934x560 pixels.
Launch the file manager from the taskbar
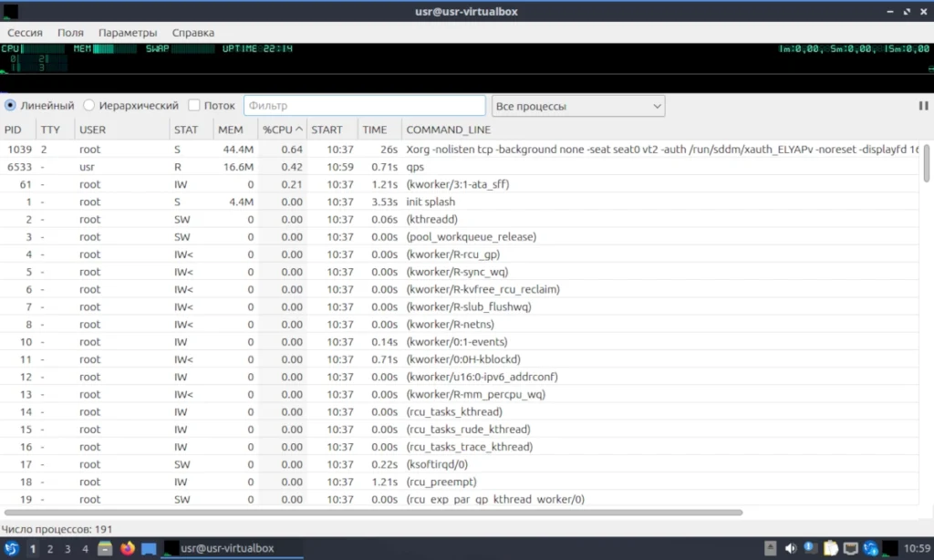tap(106, 548)
